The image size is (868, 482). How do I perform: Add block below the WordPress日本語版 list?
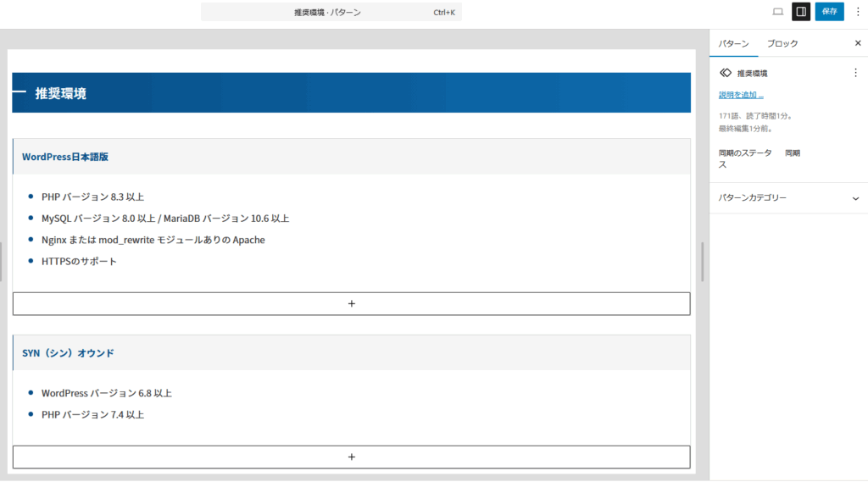click(x=351, y=303)
